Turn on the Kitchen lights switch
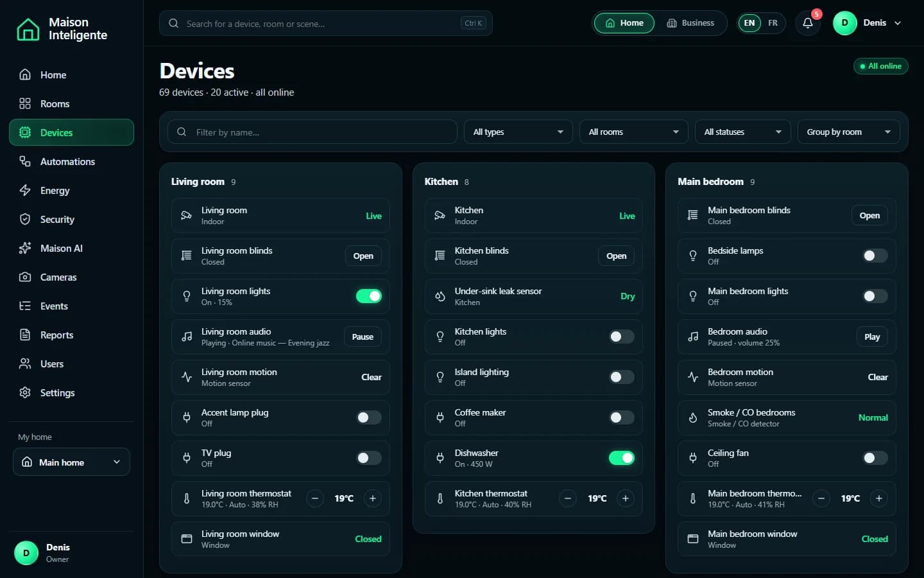This screenshot has height=578, width=924. [x=622, y=337]
